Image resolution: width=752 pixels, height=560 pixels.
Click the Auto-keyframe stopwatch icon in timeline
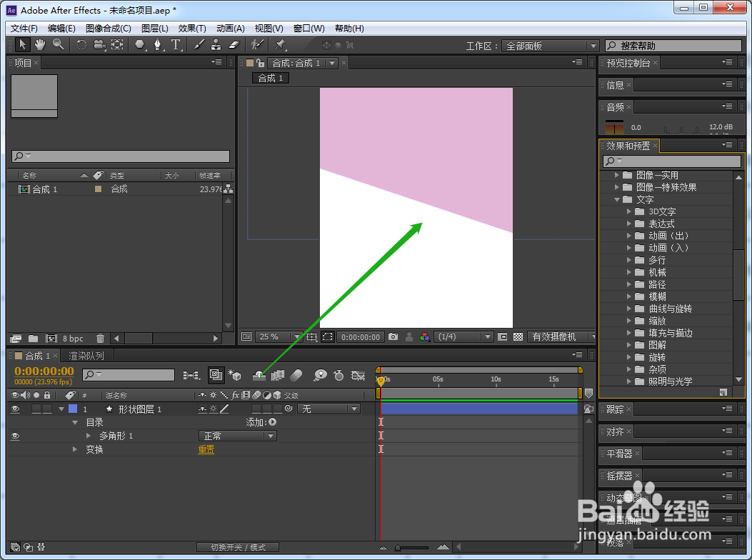click(x=339, y=375)
